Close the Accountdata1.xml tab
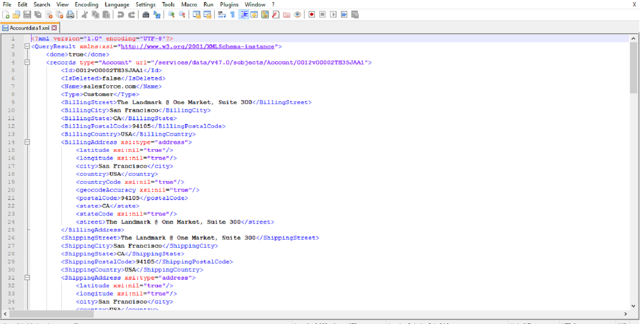Viewport: 644px width, 324px height. click(x=54, y=28)
